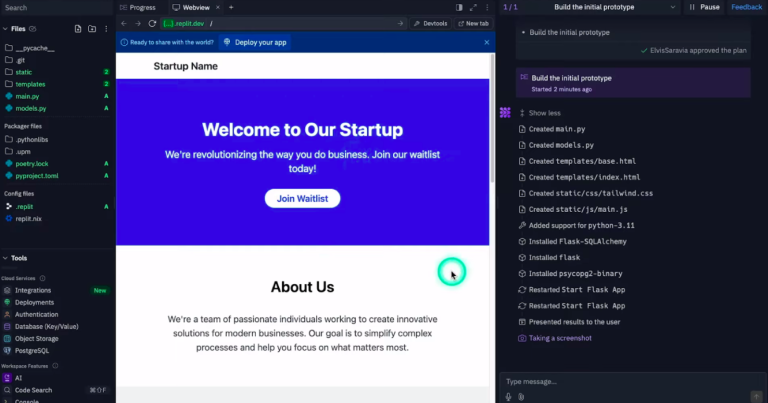Click the Join Waitlist button
This screenshot has width=768, height=403.
[x=302, y=199]
